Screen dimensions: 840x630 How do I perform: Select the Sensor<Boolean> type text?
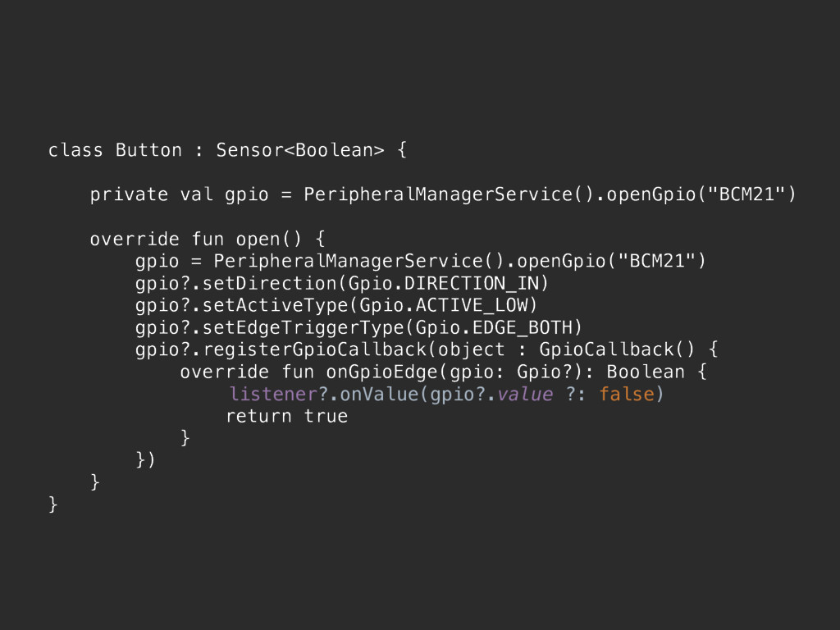coord(300,150)
